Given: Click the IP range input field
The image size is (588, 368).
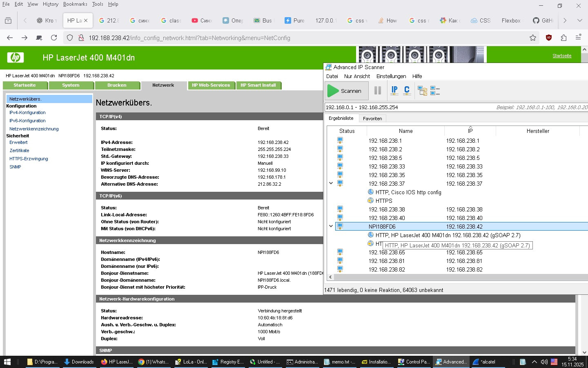Looking at the screenshot, I should [408, 107].
